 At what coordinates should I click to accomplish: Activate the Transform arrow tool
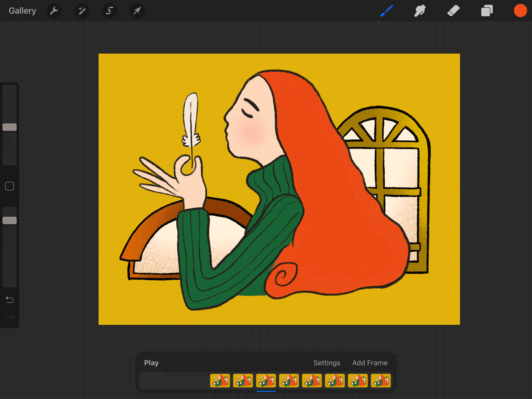pyautogui.click(x=137, y=11)
